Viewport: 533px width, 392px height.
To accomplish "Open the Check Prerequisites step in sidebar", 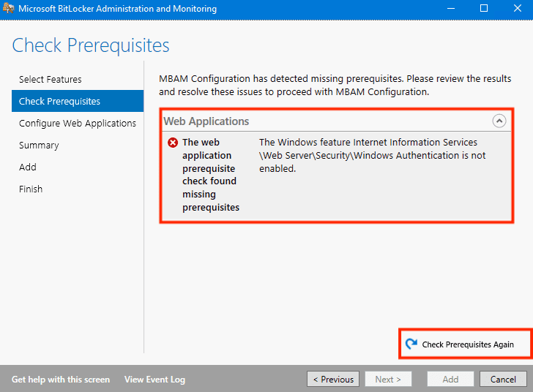I will pyautogui.click(x=78, y=101).
